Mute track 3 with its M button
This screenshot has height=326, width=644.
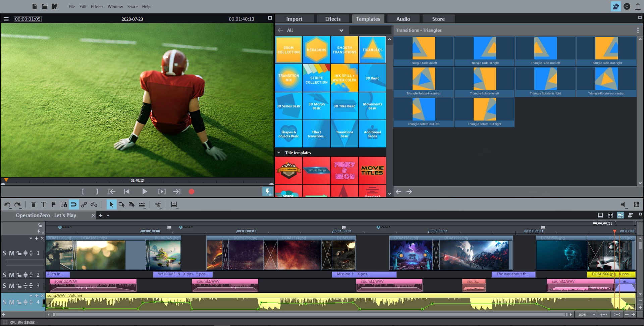[12, 286]
